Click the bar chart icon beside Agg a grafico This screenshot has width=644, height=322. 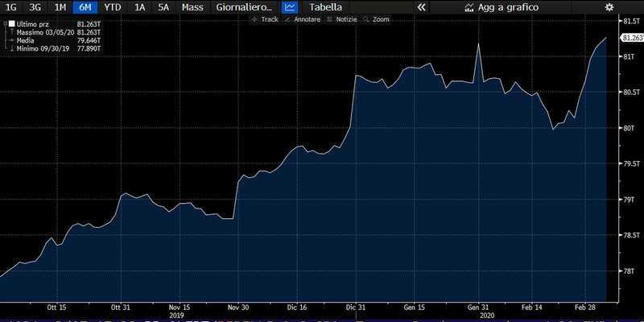[x=469, y=7]
